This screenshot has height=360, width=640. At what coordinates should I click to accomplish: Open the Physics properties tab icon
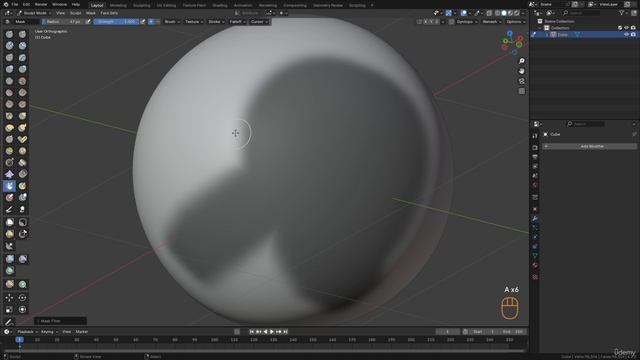tap(535, 237)
